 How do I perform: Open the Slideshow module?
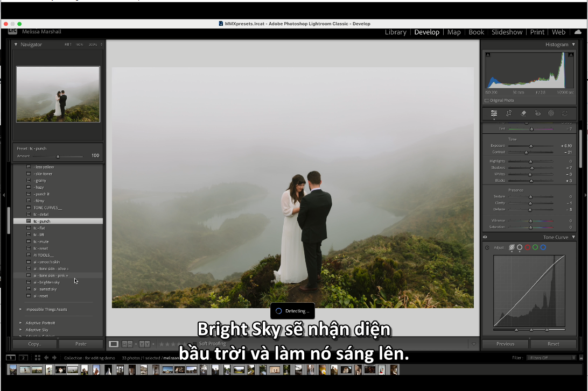507,32
